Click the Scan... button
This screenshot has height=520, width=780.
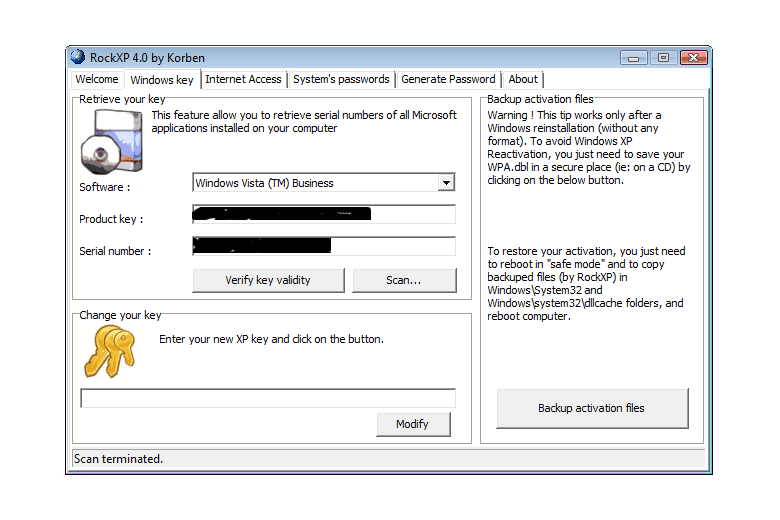[x=404, y=280]
